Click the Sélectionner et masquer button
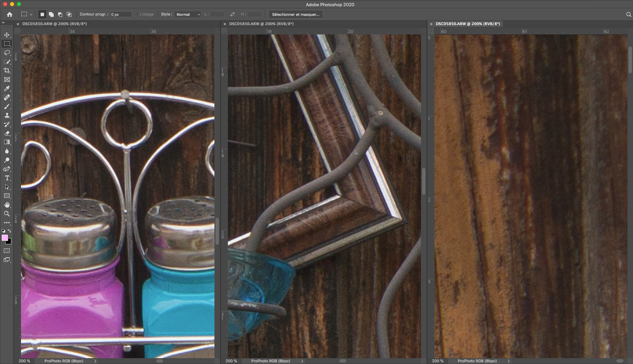Viewport: 633px width, 364px height. 295,14
